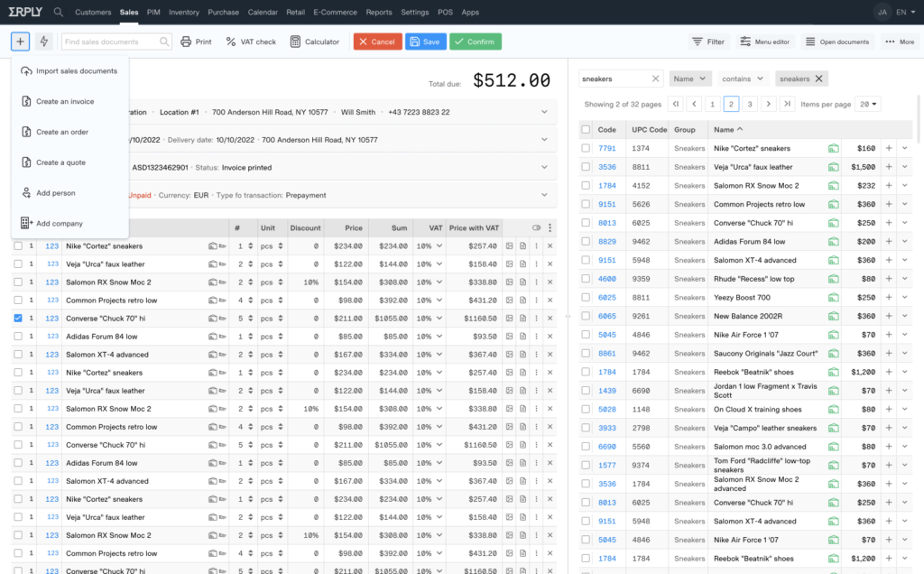Sort product list by Name column
The width and height of the screenshot is (924, 574).
click(728, 129)
